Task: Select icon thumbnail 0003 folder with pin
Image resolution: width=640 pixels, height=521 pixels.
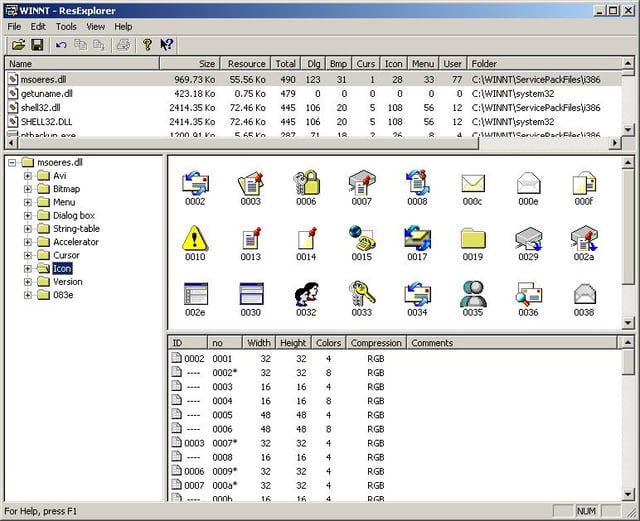Action: click(x=251, y=188)
